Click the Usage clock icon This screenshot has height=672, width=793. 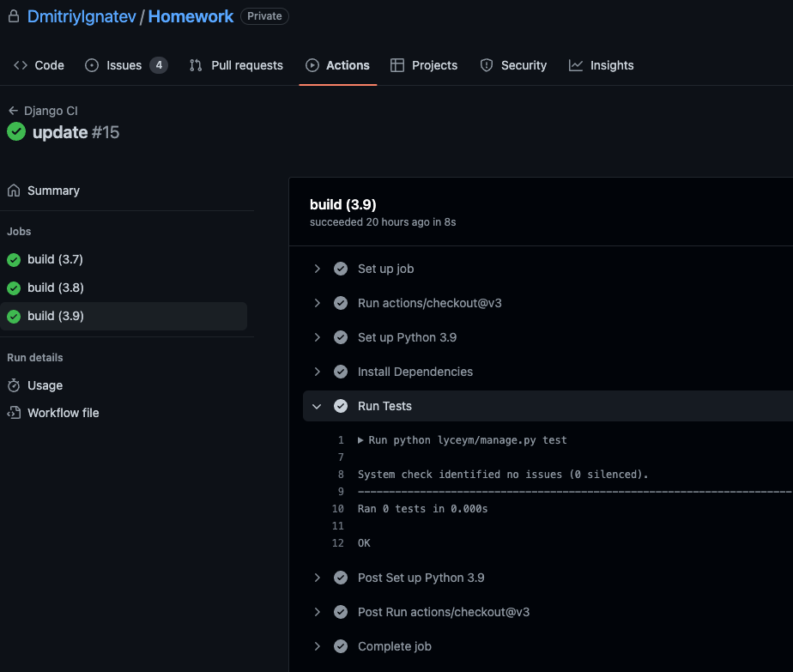coord(15,385)
